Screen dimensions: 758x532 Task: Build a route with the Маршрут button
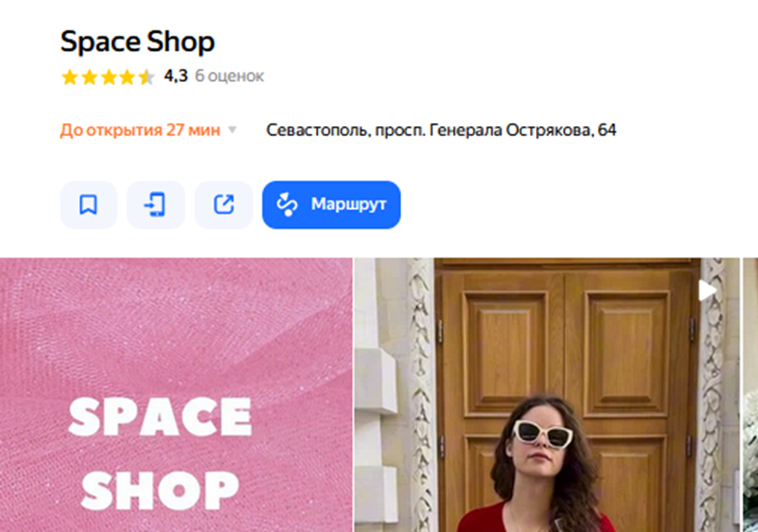pyautogui.click(x=331, y=205)
